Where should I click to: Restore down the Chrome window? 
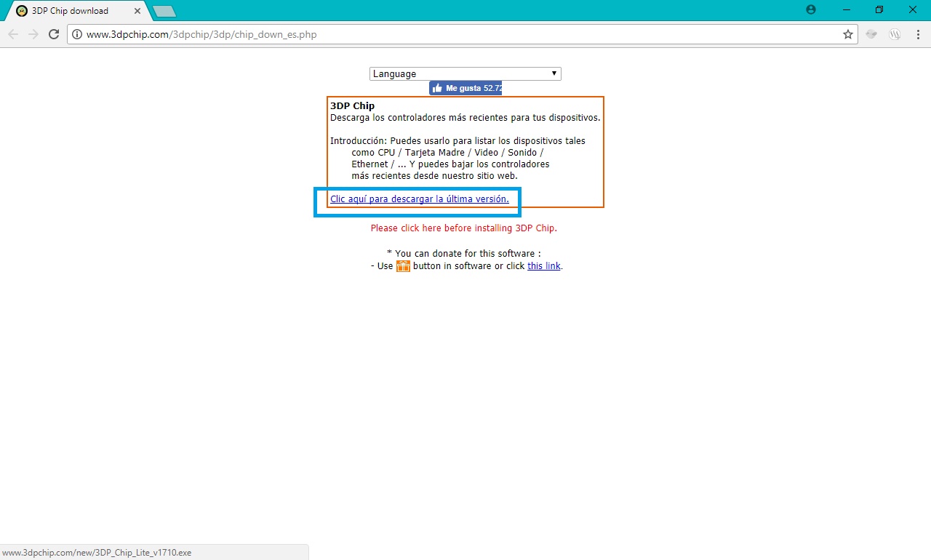pyautogui.click(x=879, y=9)
